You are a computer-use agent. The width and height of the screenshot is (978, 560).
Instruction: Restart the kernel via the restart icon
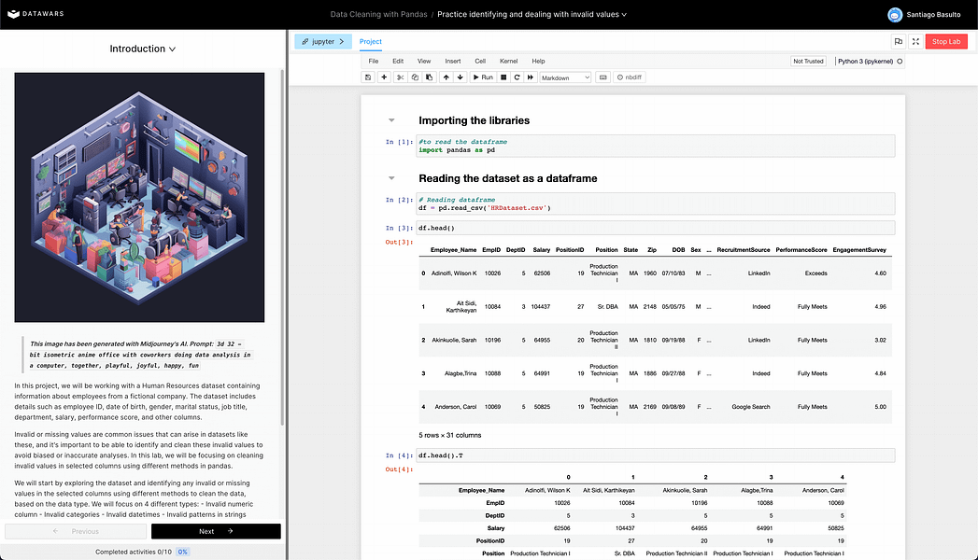pos(517,77)
